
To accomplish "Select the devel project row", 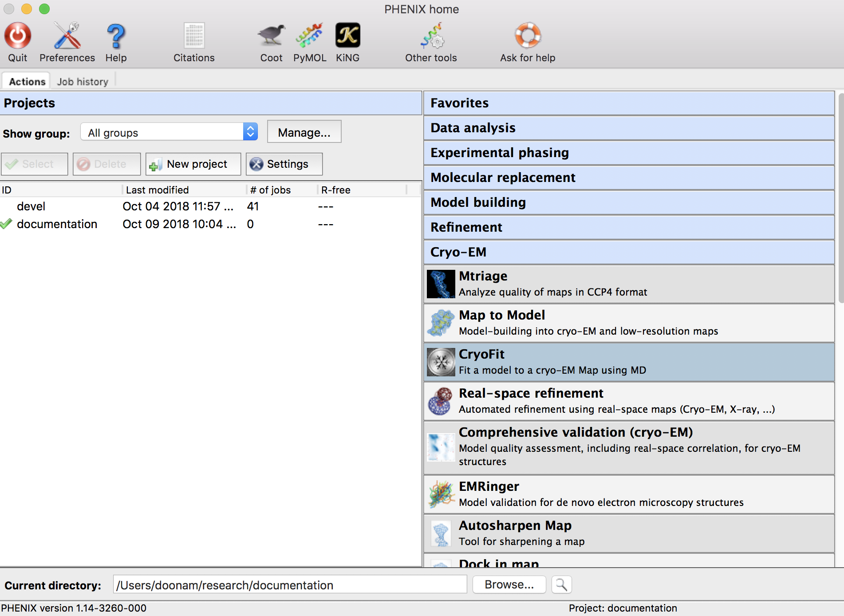I will pos(32,206).
